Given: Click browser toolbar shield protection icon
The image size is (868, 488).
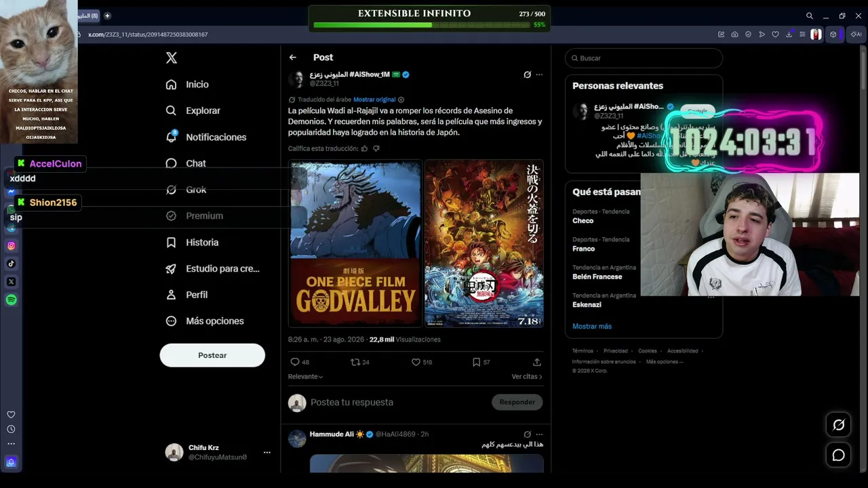Looking at the screenshot, I should tap(748, 35).
